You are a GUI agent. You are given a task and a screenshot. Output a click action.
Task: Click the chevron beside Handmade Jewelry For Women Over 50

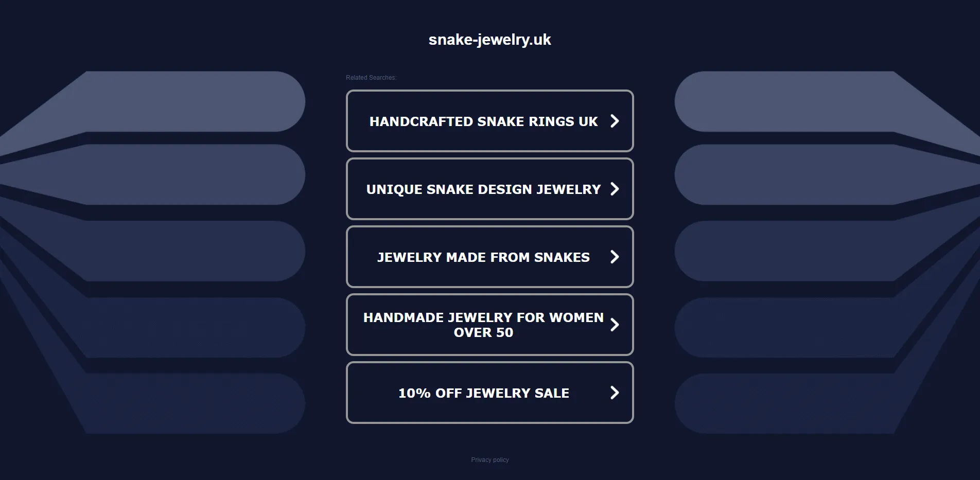(x=614, y=325)
